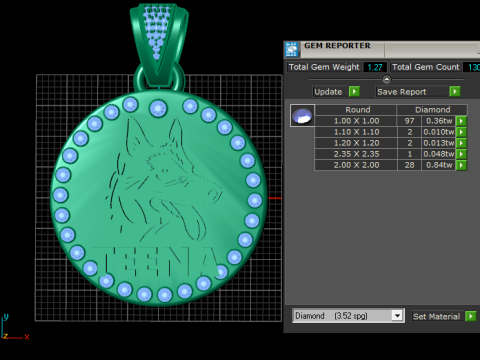Click the Set Material button label

coord(436,316)
